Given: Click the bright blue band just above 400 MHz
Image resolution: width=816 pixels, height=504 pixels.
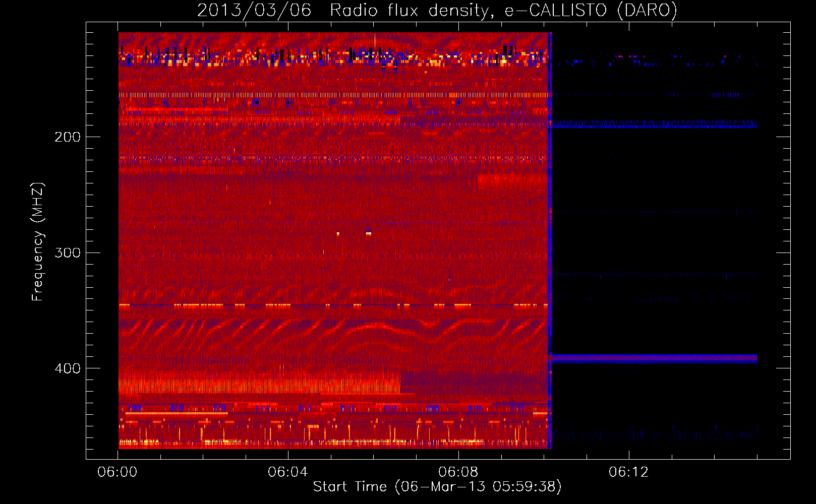Looking at the screenshot, I should pos(654,359).
